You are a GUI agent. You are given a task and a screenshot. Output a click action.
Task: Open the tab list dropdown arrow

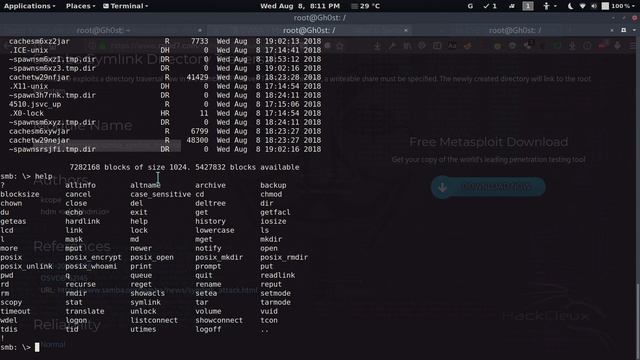pyautogui.click(x=634, y=30)
